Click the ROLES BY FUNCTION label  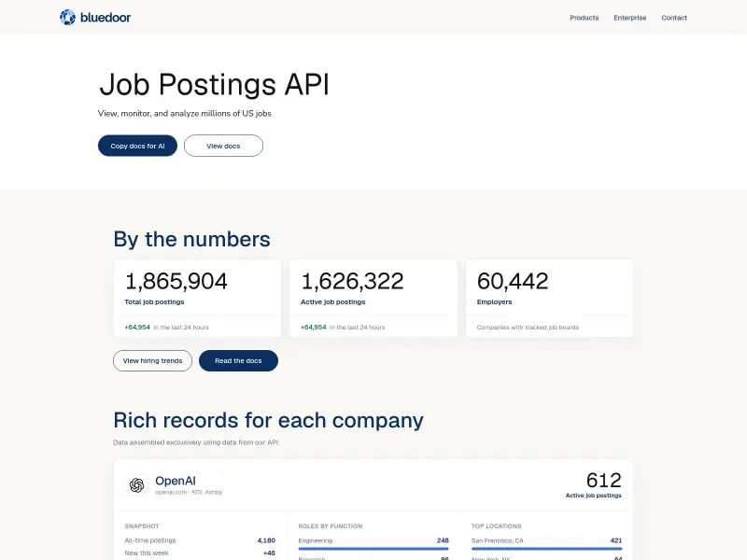(x=331, y=526)
